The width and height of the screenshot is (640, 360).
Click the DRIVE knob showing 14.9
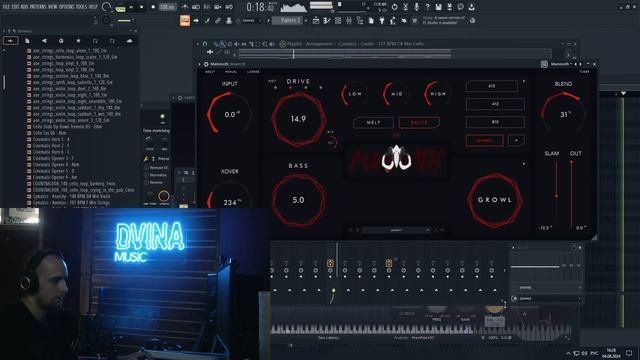[298, 119]
